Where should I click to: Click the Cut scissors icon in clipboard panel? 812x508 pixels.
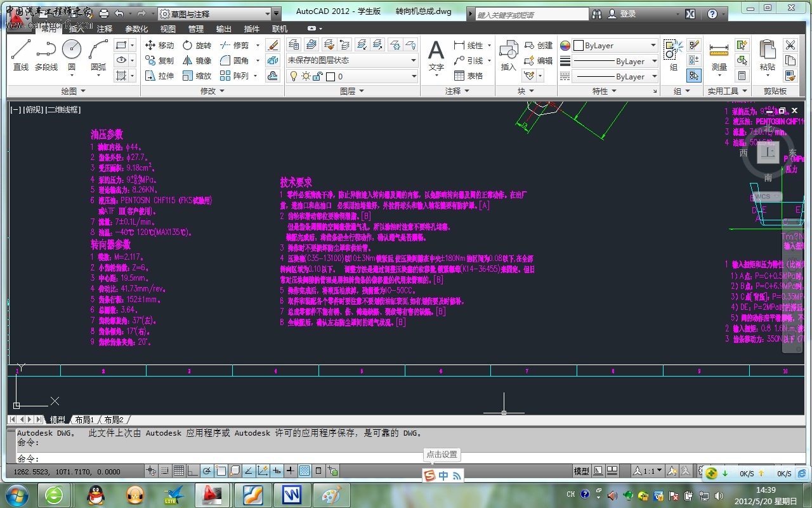point(790,45)
